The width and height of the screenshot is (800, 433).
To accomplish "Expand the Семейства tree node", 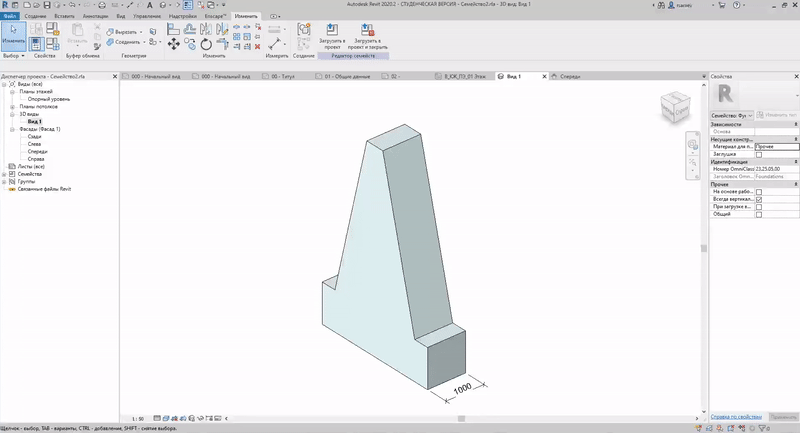I will pyautogui.click(x=4, y=173).
